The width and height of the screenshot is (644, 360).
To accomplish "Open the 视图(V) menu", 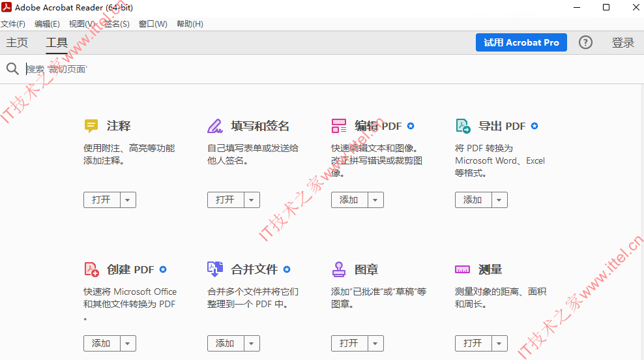I will 82,24.
